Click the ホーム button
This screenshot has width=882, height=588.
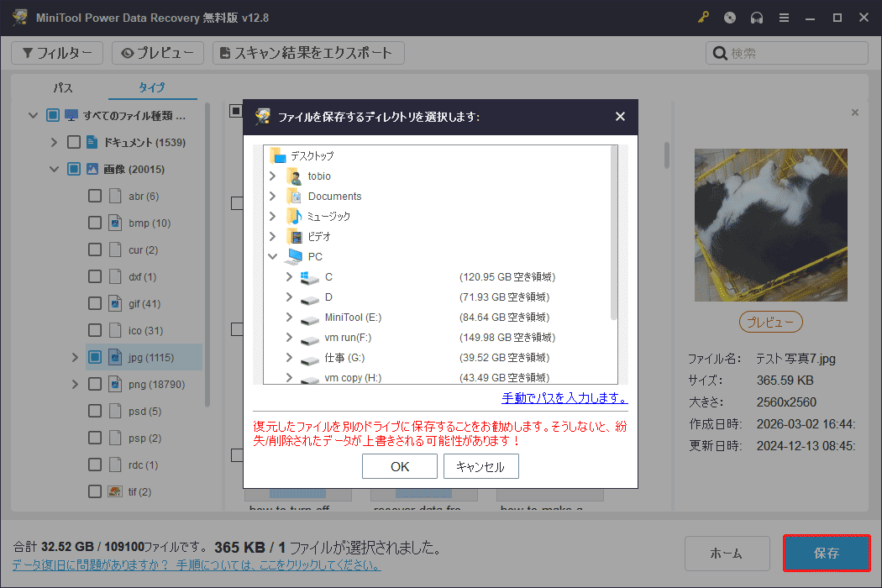tap(727, 553)
